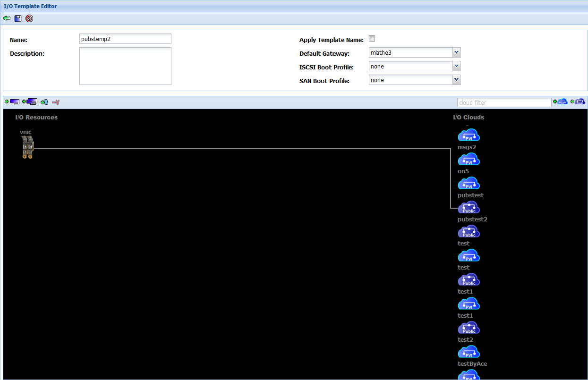Select the msgs2 PVI cloud icon

click(469, 135)
